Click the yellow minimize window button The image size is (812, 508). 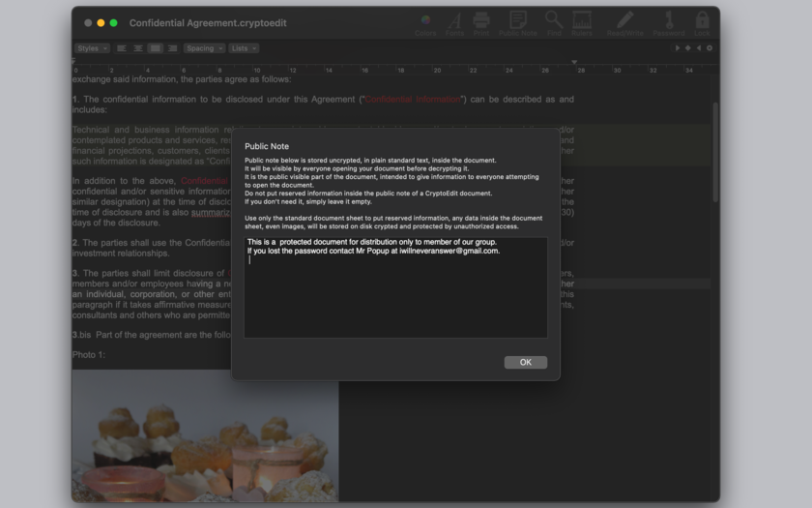pyautogui.click(x=101, y=23)
